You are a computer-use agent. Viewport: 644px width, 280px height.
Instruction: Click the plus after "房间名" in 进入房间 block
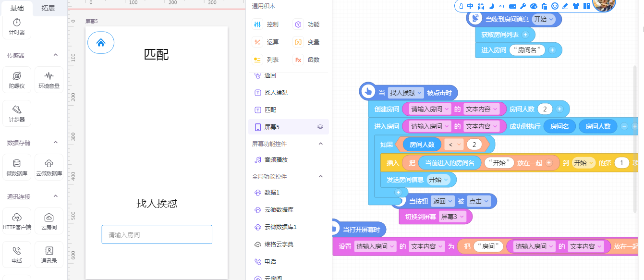point(552,50)
